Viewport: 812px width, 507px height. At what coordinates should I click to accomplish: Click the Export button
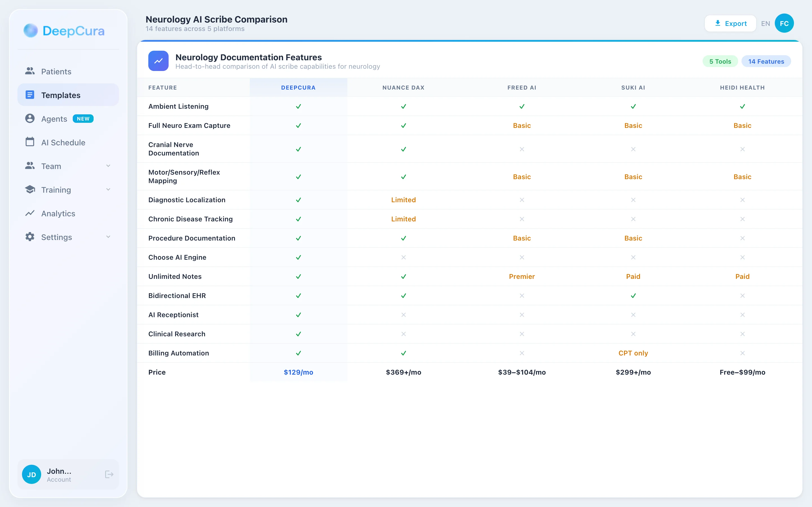731,23
